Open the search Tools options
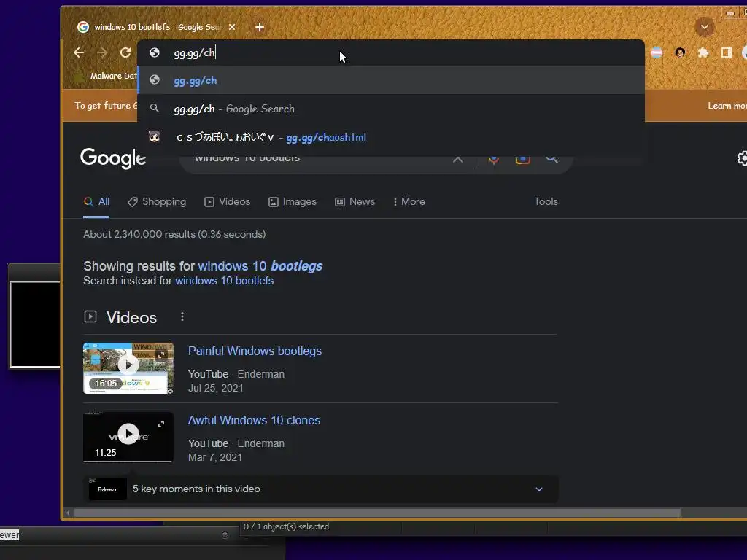Viewport: 747px width, 560px height. (546, 202)
